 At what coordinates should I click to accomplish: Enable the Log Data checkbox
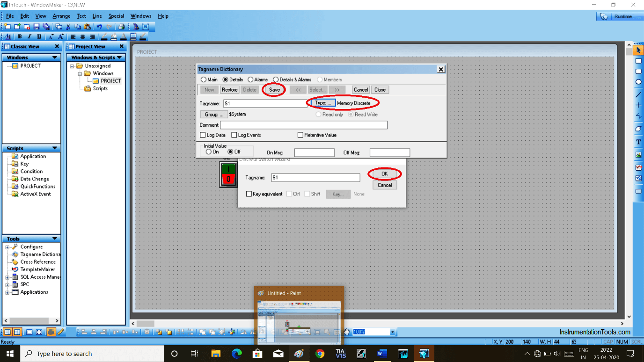pos(203,135)
